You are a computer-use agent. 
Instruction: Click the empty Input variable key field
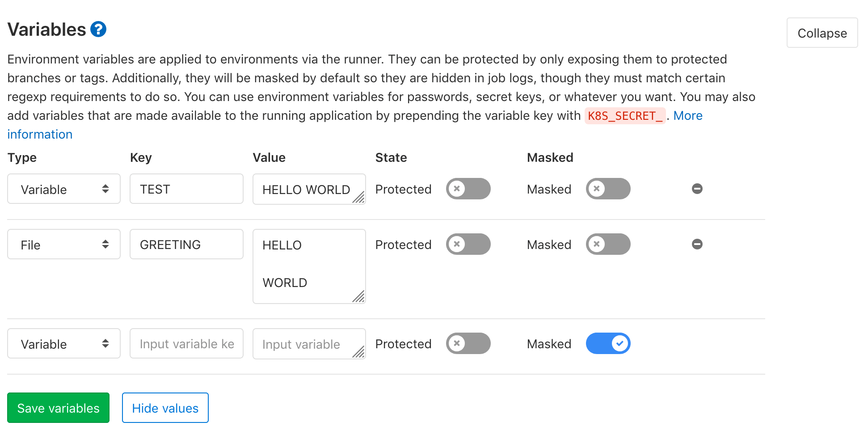point(186,343)
